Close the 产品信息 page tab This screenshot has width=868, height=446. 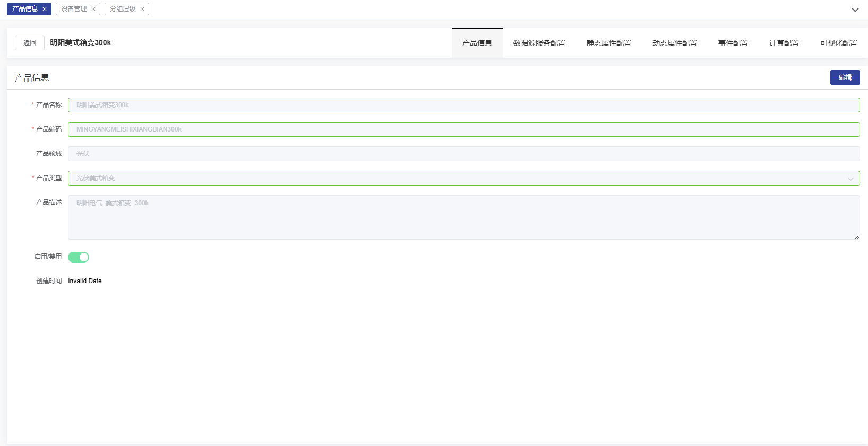(45, 9)
